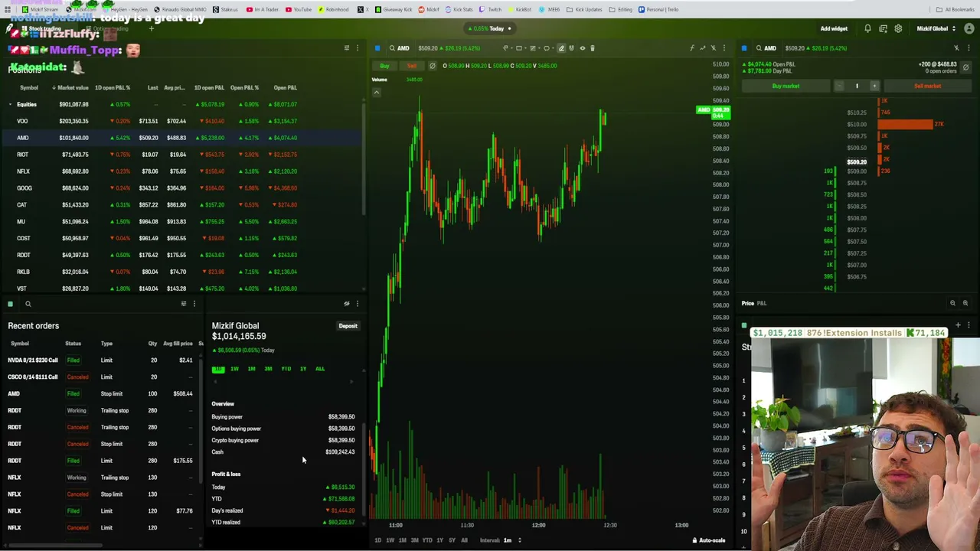Open the Today performance period dropdown
The height and width of the screenshot is (551, 980).
492,28
